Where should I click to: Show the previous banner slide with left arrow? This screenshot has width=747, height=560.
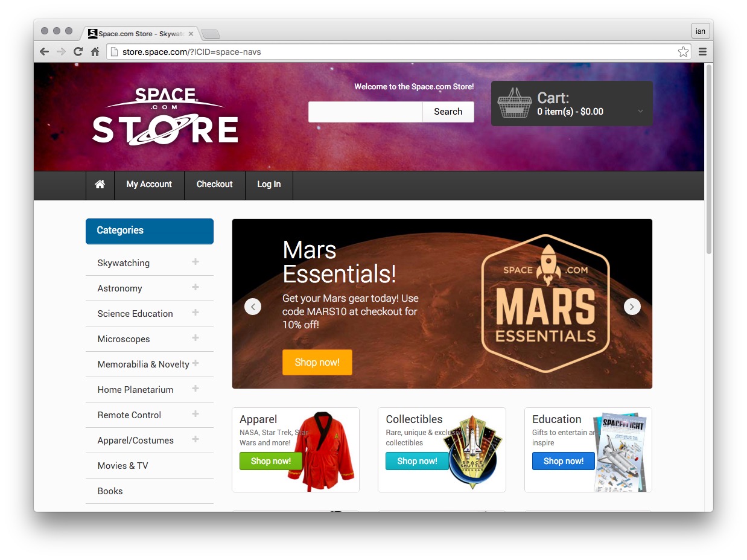(253, 307)
